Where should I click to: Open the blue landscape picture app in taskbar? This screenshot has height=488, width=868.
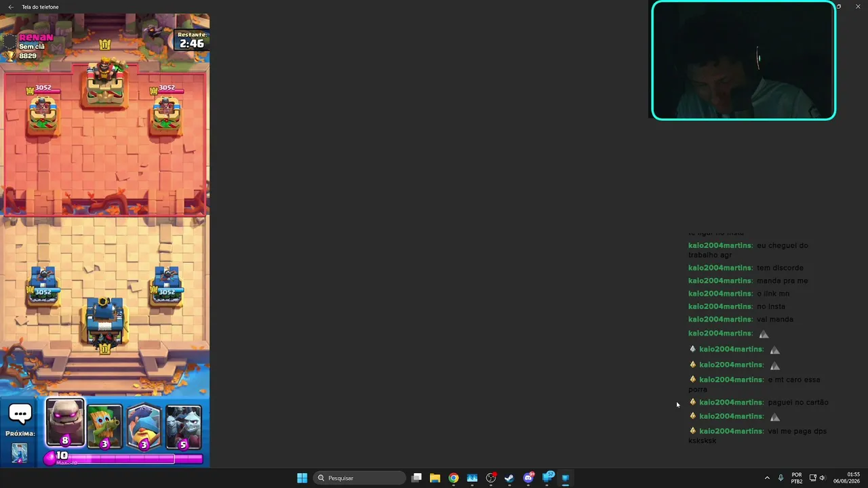pyautogui.click(x=472, y=478)
